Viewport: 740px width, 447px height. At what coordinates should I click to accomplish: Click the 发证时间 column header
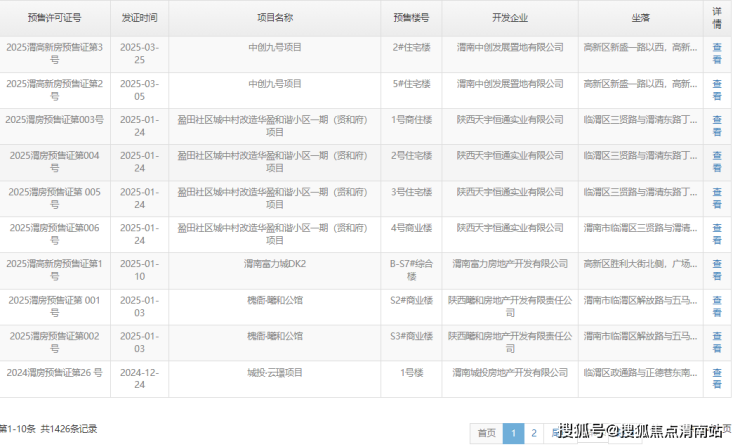(138, 18)
